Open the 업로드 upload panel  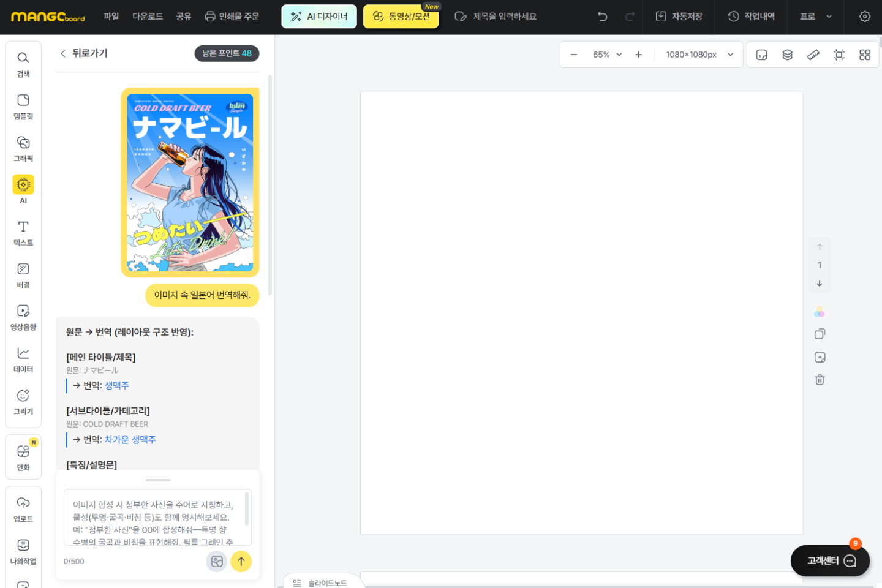23,509
